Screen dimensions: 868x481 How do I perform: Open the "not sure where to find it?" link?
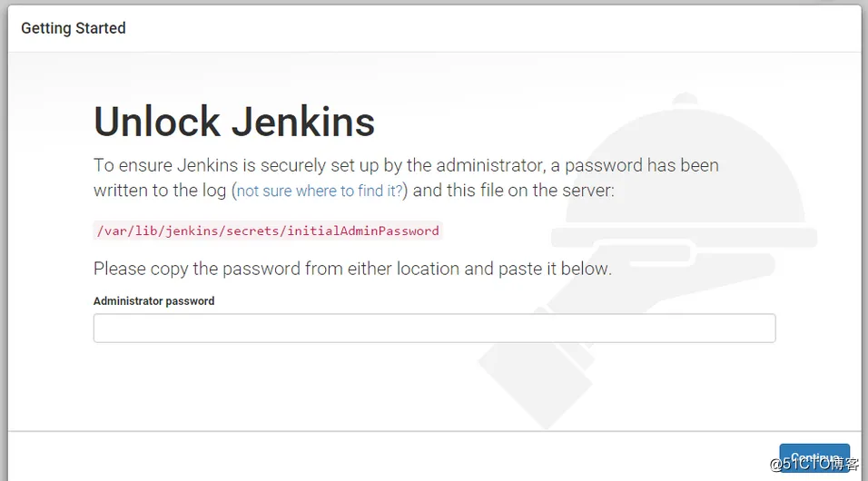pos(321,191)
